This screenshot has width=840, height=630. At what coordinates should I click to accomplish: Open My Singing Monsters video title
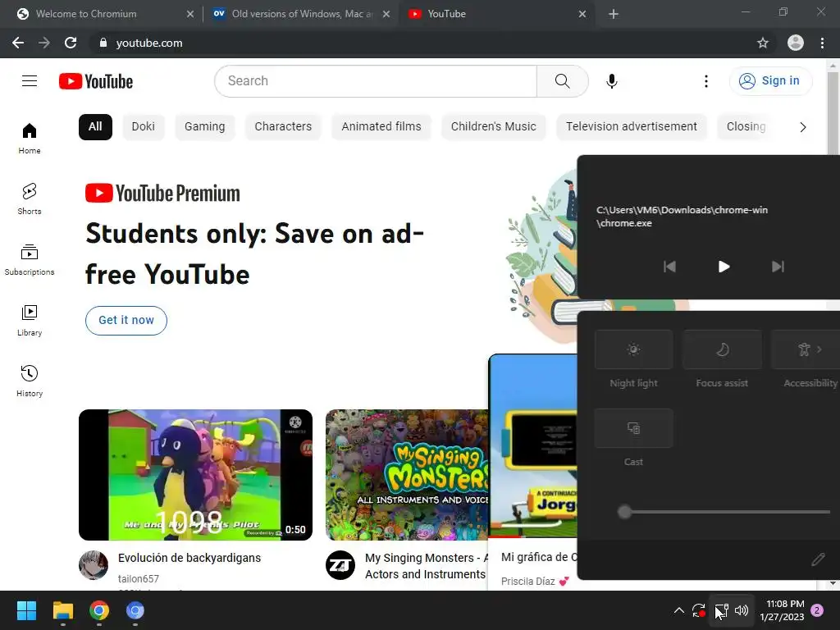(x=426, y=566)
